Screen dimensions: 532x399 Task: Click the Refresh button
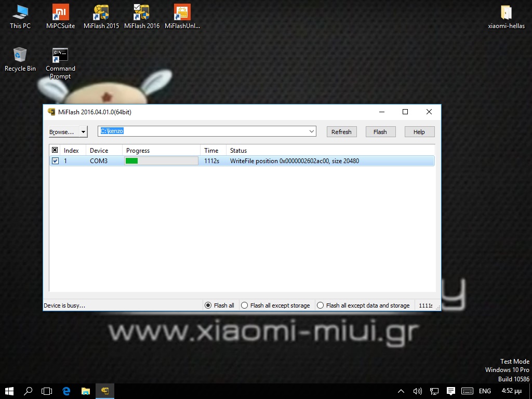click(x=341, y=132)
